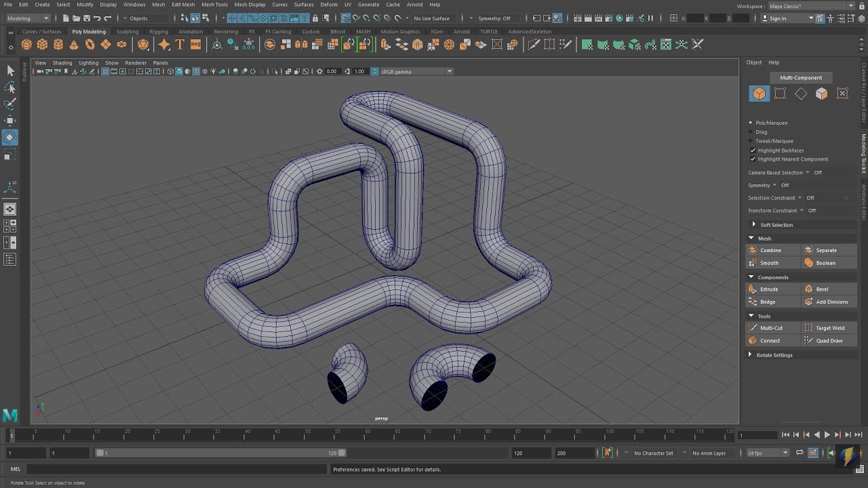
Task: Click the Target Weld button
Action: tap(829, 328)
